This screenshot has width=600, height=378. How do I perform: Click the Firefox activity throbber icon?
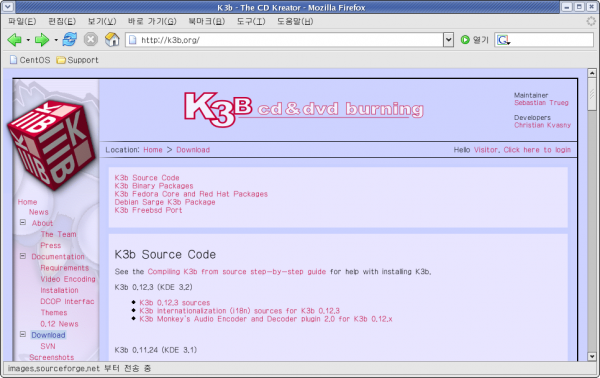coord(591,21)
